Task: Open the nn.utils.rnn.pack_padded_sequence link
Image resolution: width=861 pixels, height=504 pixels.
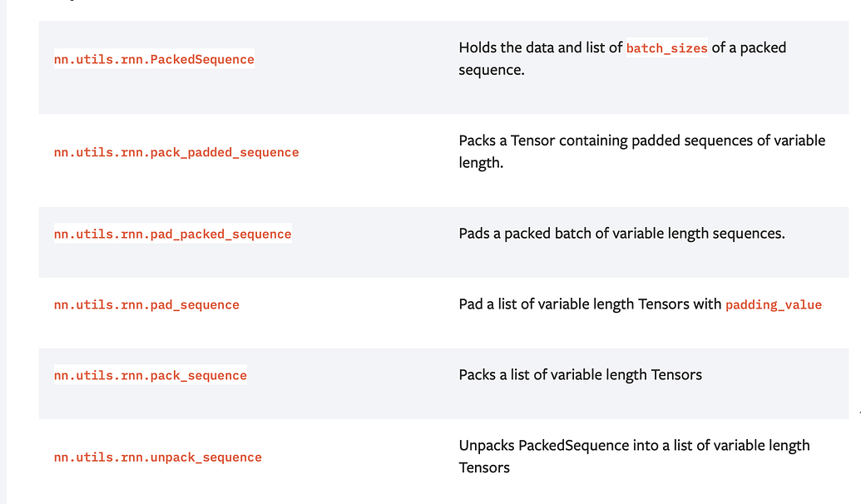Action: [x=176, y=152]
